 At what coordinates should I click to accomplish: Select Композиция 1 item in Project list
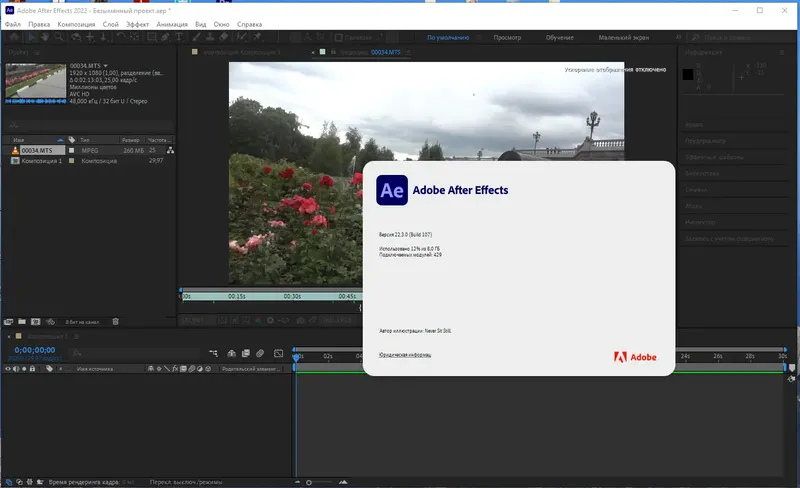pos(41,161)
